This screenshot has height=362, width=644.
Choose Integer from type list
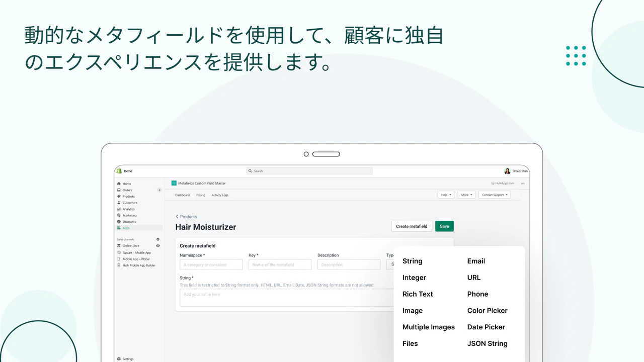[414, 278]
